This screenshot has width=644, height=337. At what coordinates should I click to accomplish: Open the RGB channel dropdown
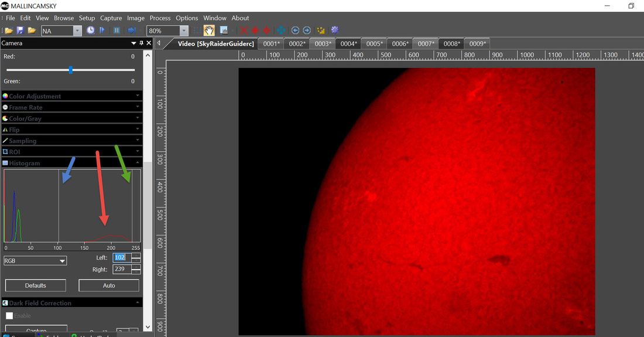[x=35, y=261]
